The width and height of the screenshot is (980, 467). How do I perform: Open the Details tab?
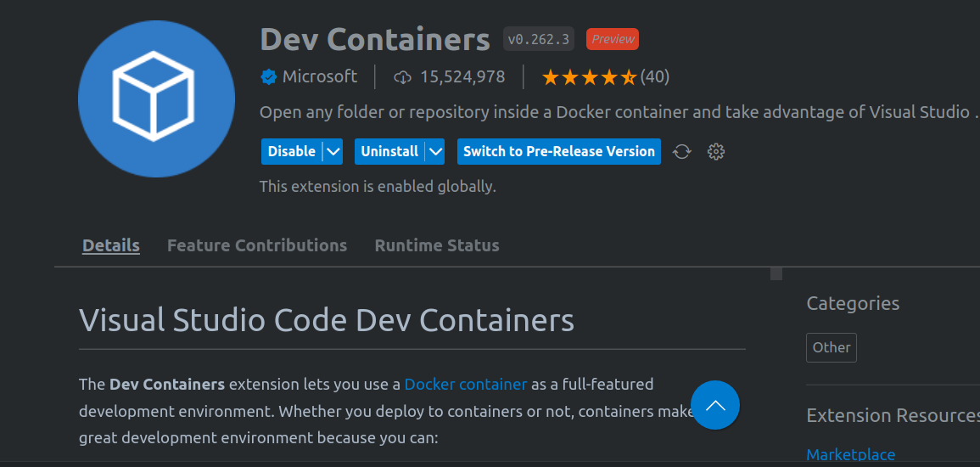tap(111, 245)
